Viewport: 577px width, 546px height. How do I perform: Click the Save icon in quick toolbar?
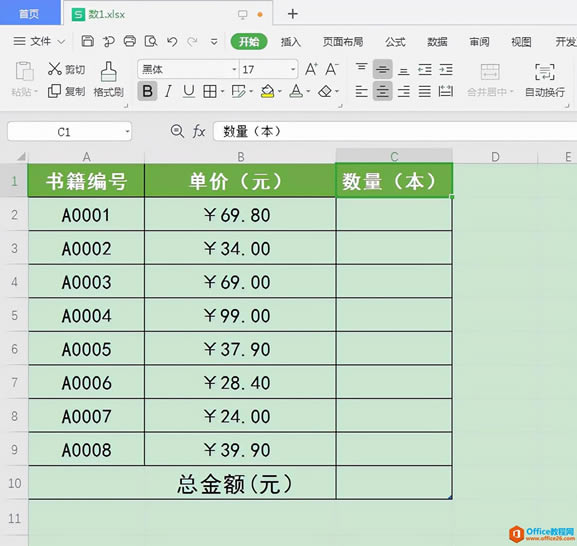[87, 41]
